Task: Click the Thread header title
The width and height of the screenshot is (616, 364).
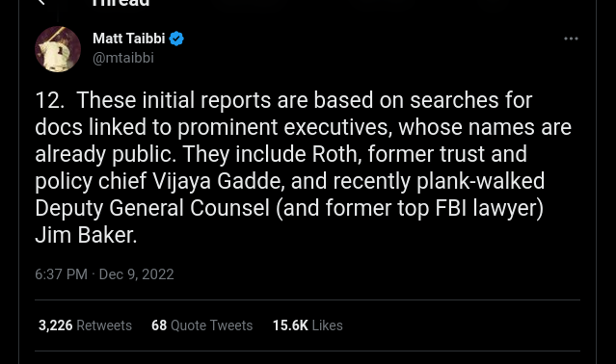Action: pos(121,3)
